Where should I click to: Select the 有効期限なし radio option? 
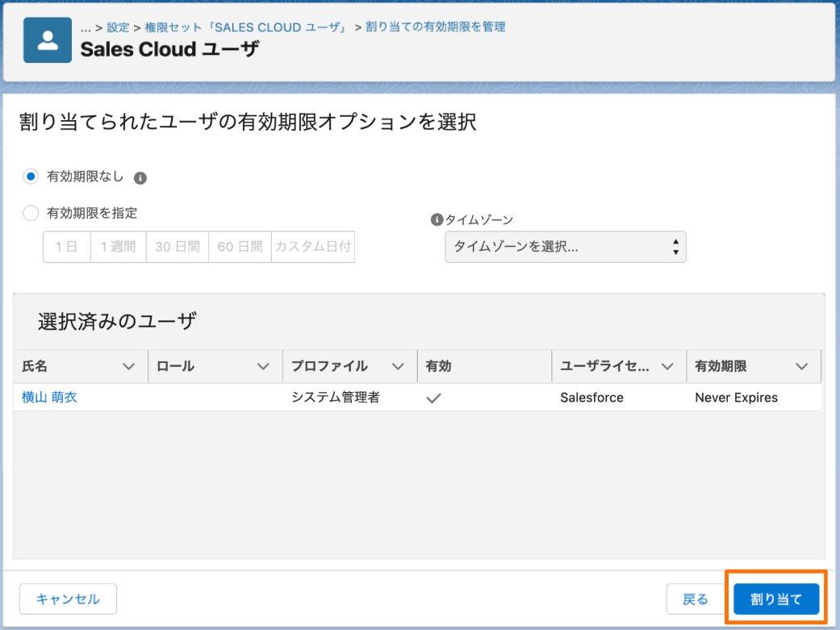coord(31,176)
